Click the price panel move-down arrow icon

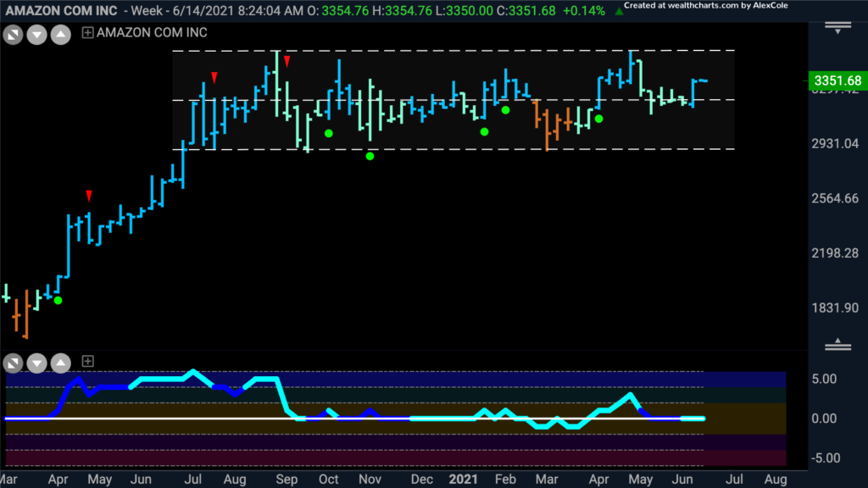pyautogui.click(x=37, y=36)
